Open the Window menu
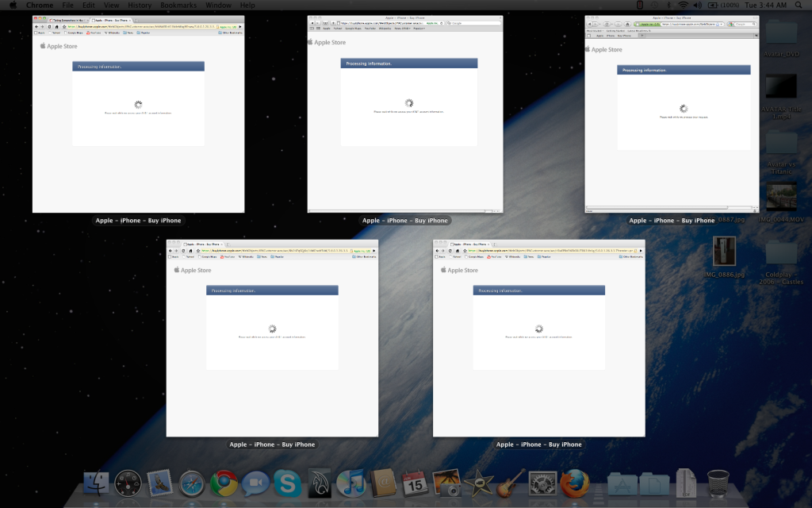812x508 pixels. (219, 6)
